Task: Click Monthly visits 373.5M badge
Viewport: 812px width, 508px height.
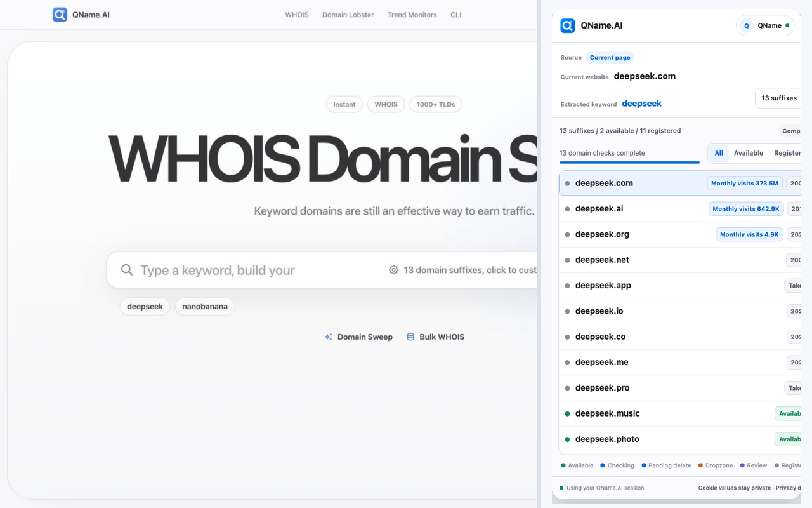Action: click(x=745, y=183)
